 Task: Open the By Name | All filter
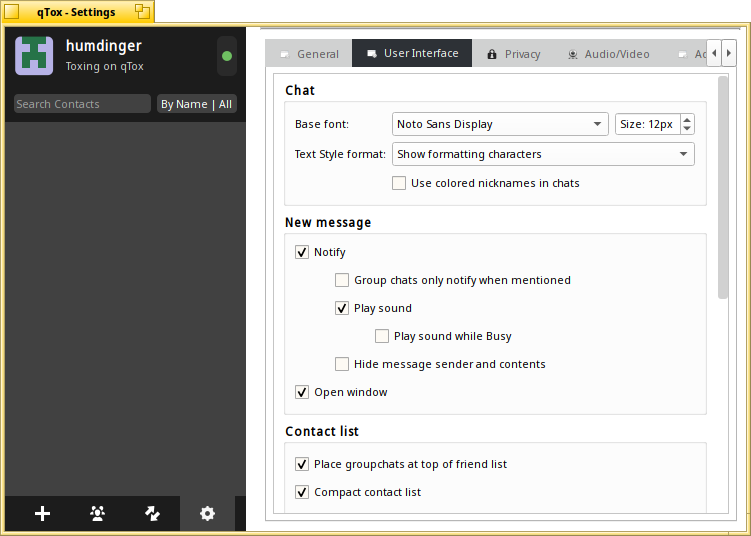[x=196, y=104]
